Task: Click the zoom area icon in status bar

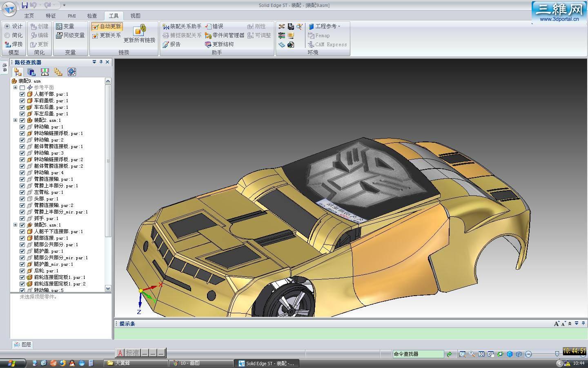Action: pos(463,354)
